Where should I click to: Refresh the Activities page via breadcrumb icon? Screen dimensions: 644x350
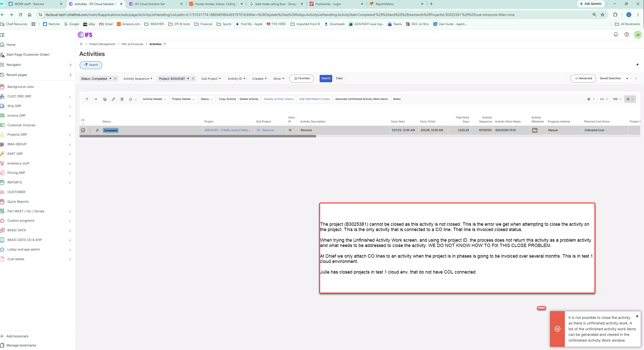pyautogui.click(x=165, y=44)
